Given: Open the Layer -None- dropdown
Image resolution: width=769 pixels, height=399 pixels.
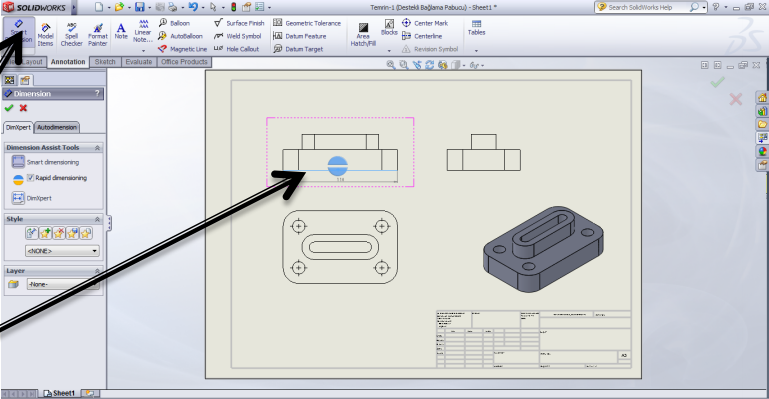Looking at the screenshot, I should click(62, 284).
